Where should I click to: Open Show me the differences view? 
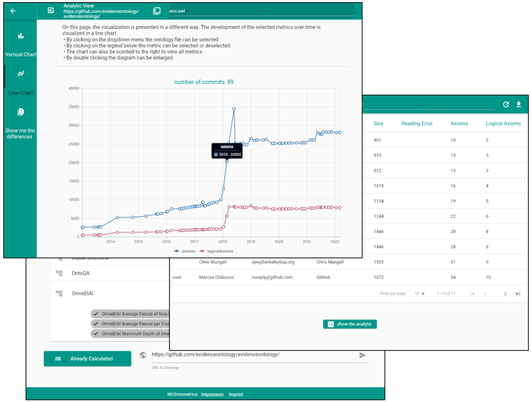(21, 123)
